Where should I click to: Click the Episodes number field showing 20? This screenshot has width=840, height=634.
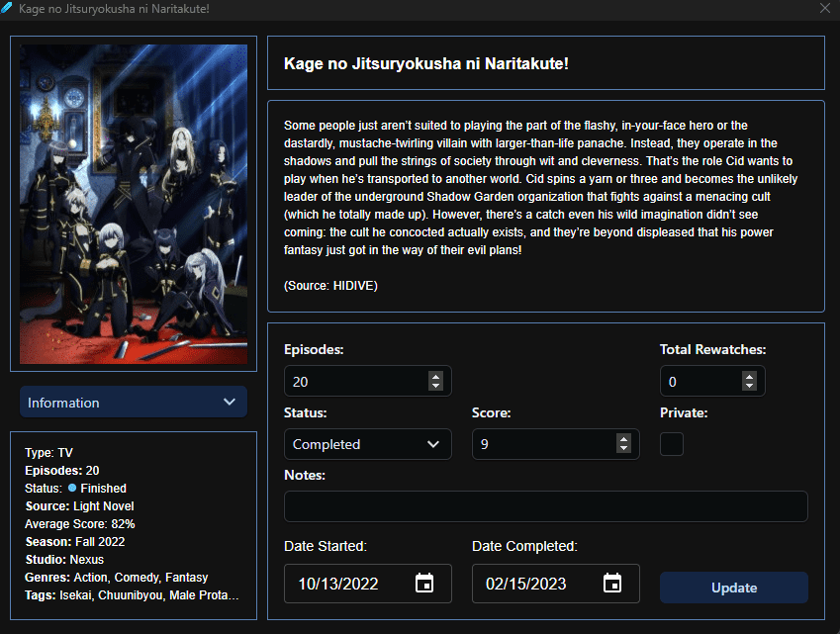coord(367,381)
